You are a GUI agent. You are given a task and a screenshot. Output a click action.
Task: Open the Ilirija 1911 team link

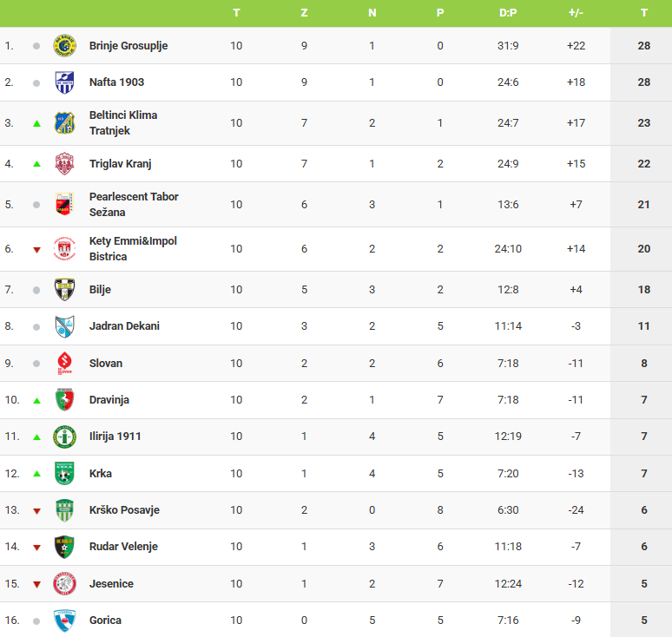click(x=115, y=437)
